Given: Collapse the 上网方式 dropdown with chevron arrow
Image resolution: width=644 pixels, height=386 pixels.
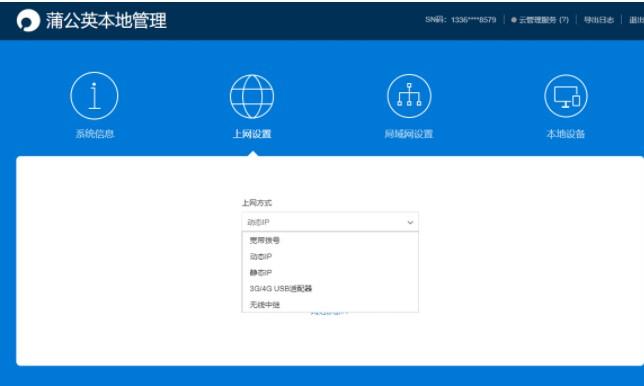Looking at the screenshot, I should point(410,222).
